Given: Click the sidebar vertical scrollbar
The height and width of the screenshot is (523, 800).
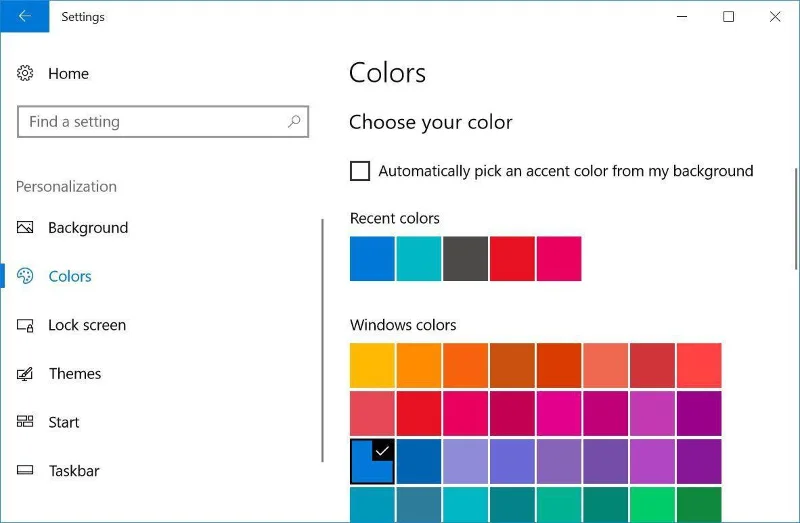Looking at the screenshot, I should point(322,340).
